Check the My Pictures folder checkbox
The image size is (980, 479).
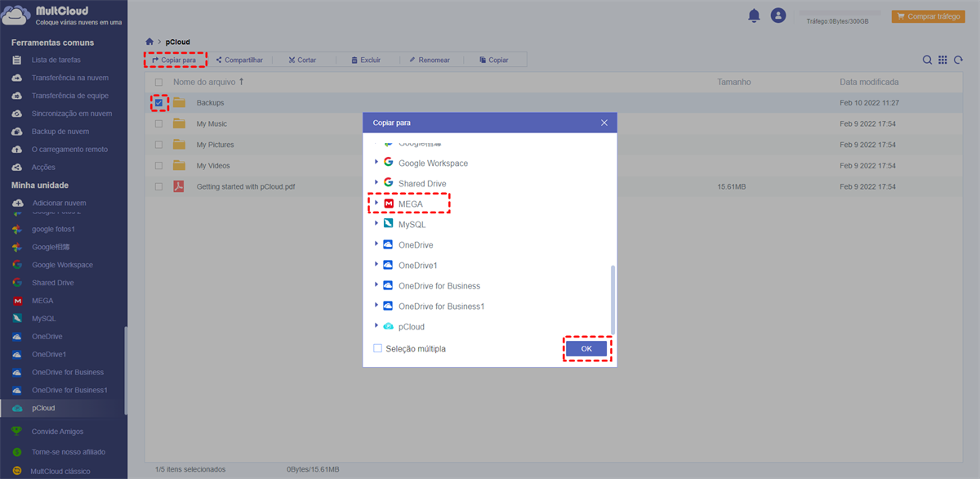(x=158, y=145)
